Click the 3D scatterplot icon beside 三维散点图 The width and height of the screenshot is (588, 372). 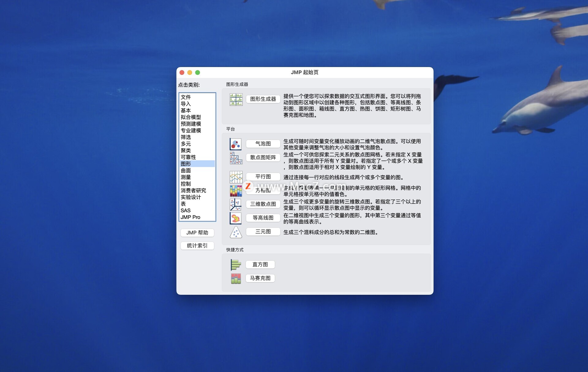[x=236, y=204]
